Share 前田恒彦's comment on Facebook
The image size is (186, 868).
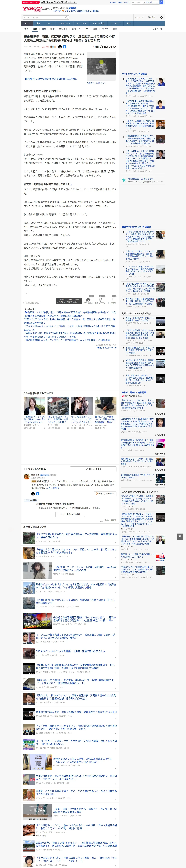(38, 493)
